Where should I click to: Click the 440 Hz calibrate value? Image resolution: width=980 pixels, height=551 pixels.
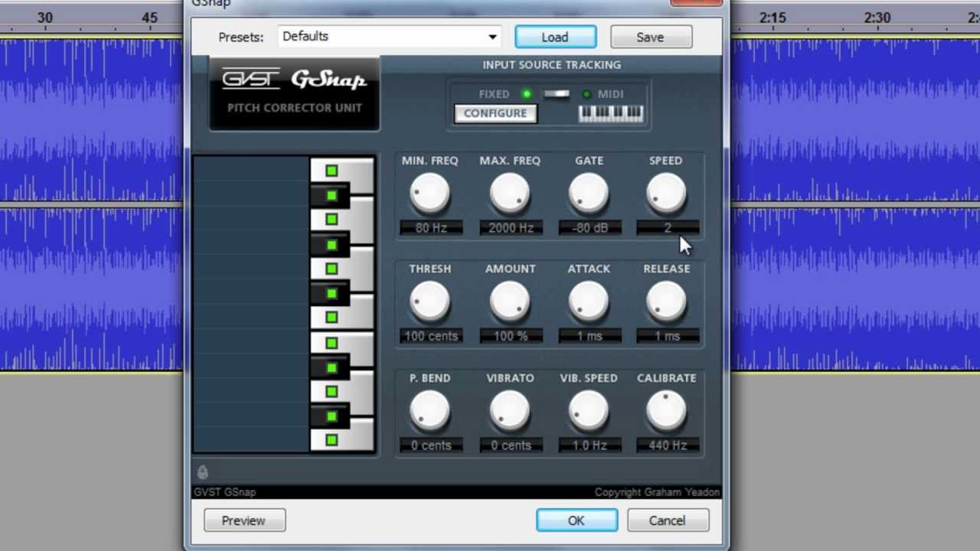click(668, 445)
